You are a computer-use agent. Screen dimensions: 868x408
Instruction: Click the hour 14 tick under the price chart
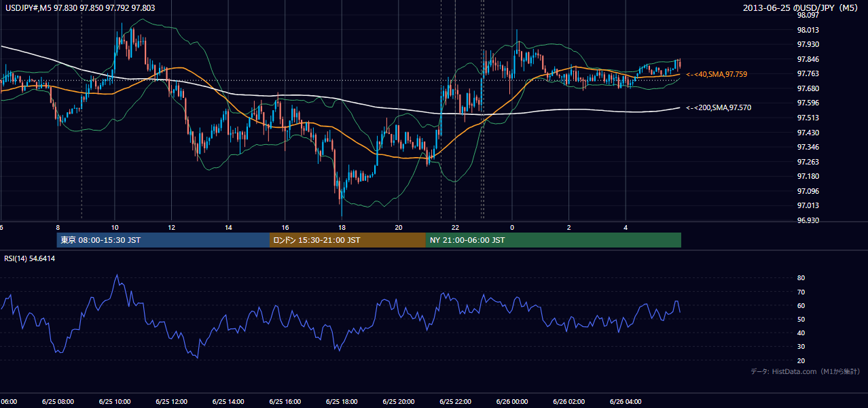pos(228,227)
